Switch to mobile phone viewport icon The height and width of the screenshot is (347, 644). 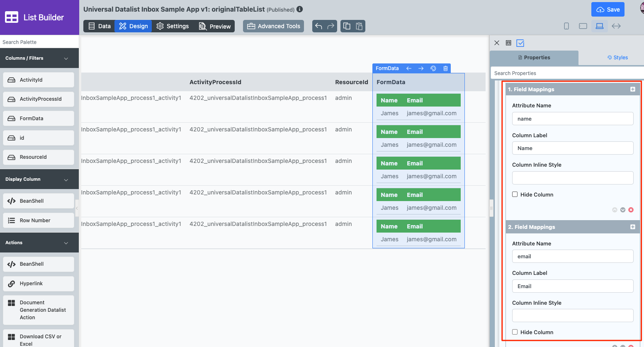(x=566, y=26)
